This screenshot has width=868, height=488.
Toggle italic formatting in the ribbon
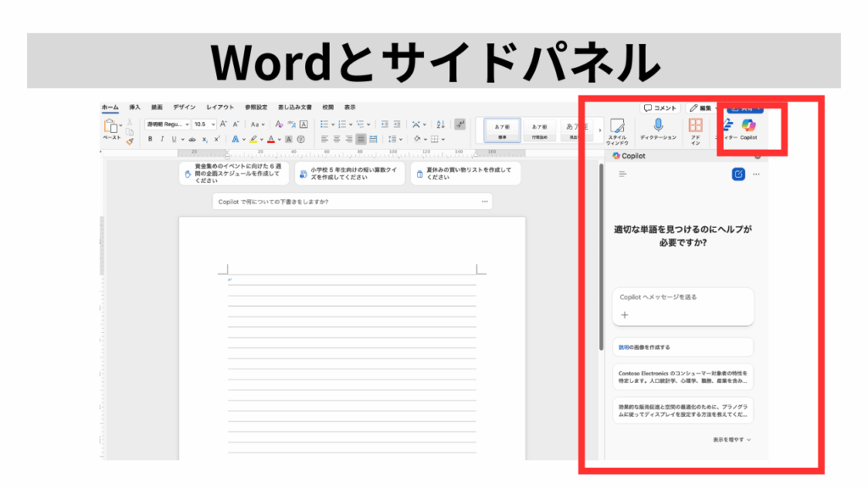click(162, 139)
